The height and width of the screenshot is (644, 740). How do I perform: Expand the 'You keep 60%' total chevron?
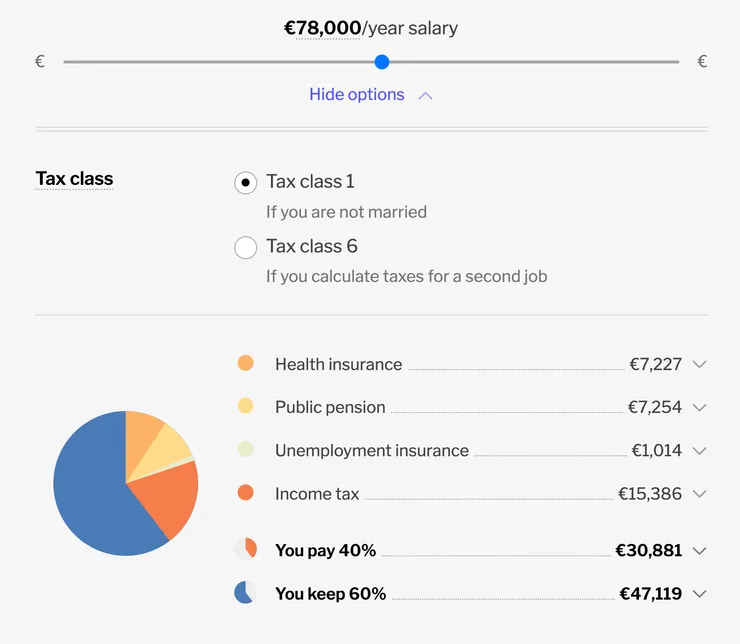(700, 594)
